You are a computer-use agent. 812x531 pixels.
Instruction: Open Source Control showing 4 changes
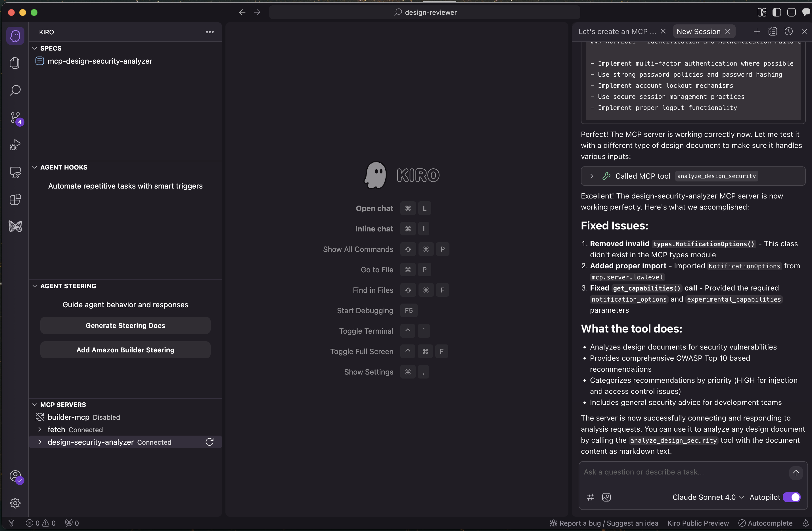pos(15,118)
